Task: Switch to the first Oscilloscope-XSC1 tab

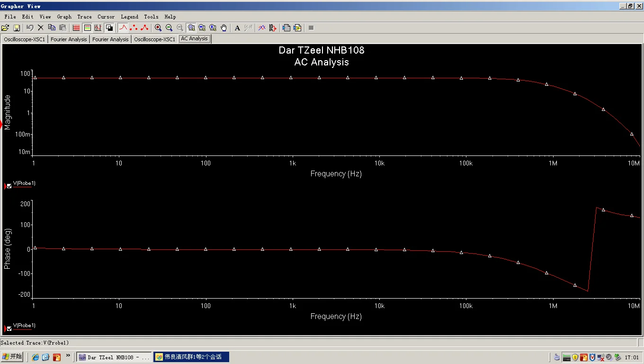Action: tap(25, 39)
